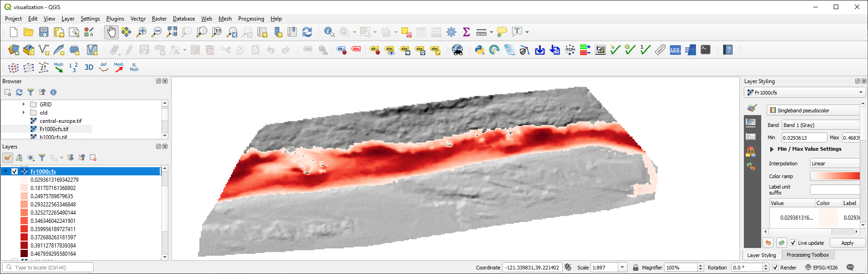This screenshot has height=274, width=868.
Task: Expand Min / Max Value Settings section
Action: click(x=772, y=149)
